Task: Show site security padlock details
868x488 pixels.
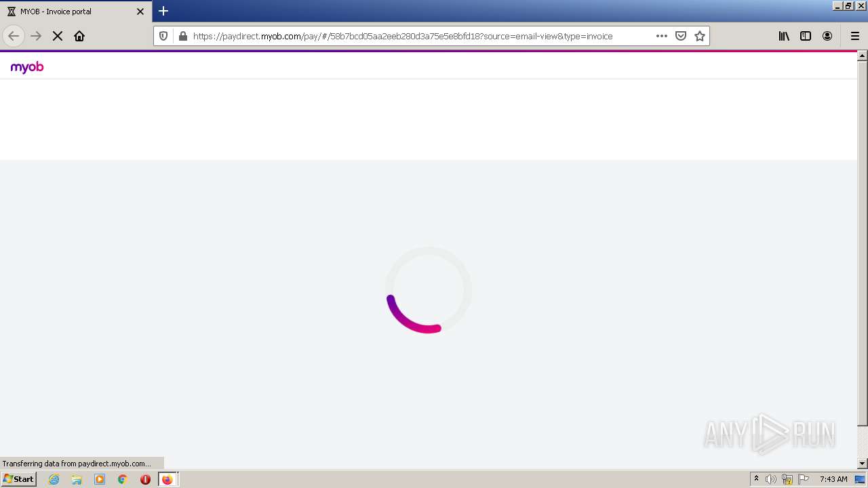Action: click(x=182, y=36)
